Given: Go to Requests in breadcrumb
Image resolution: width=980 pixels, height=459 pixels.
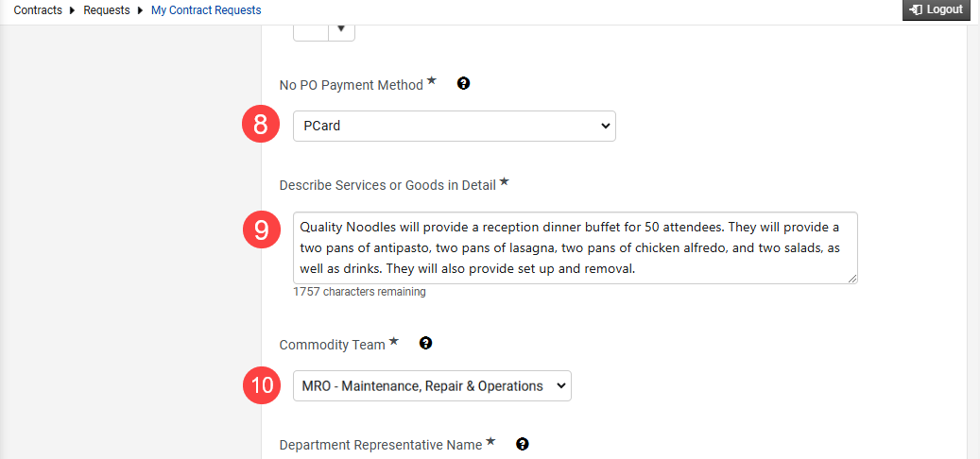Looking at the screenshot, I should coord(107,10).
